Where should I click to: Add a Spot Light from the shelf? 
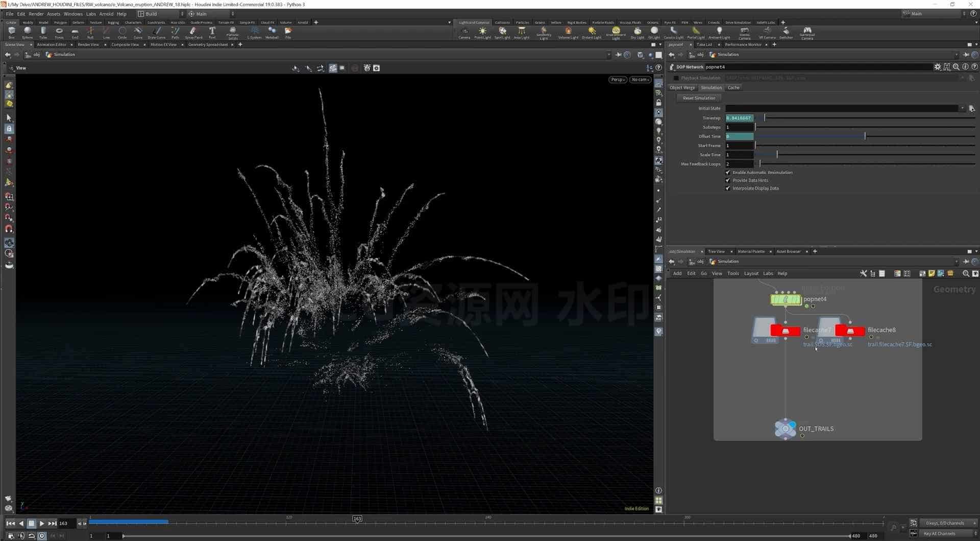point(502,33)
